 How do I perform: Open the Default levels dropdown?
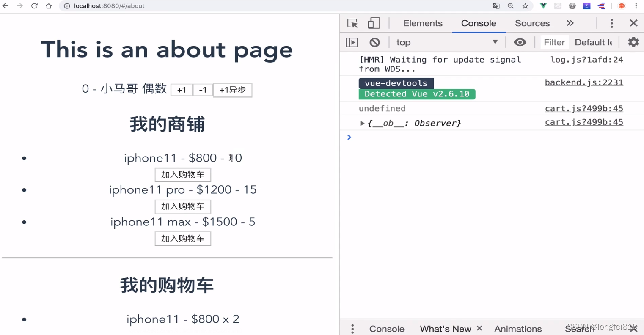pos(594,42)
